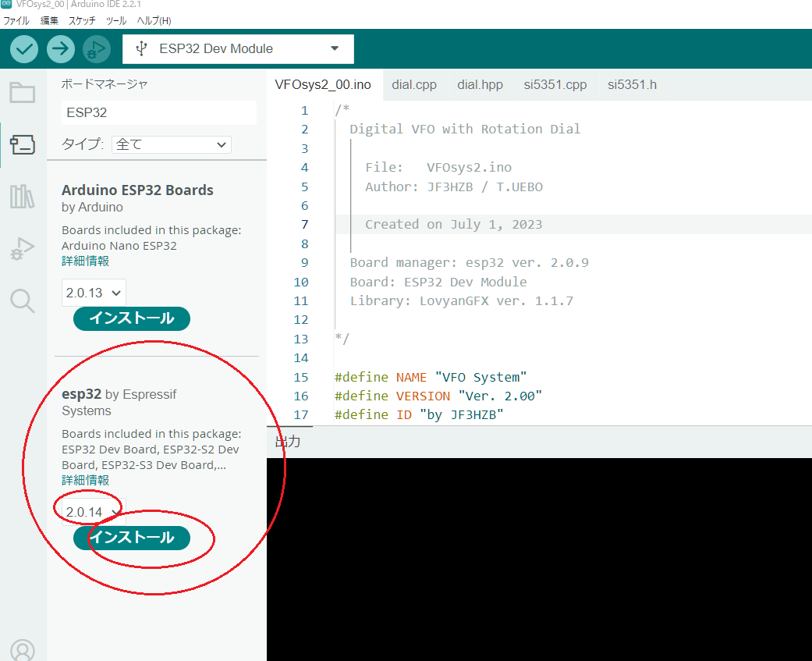Open the ヘルプ(H) menu
The width and height of the screenshot is (812, 661).
tap(154, 21)
